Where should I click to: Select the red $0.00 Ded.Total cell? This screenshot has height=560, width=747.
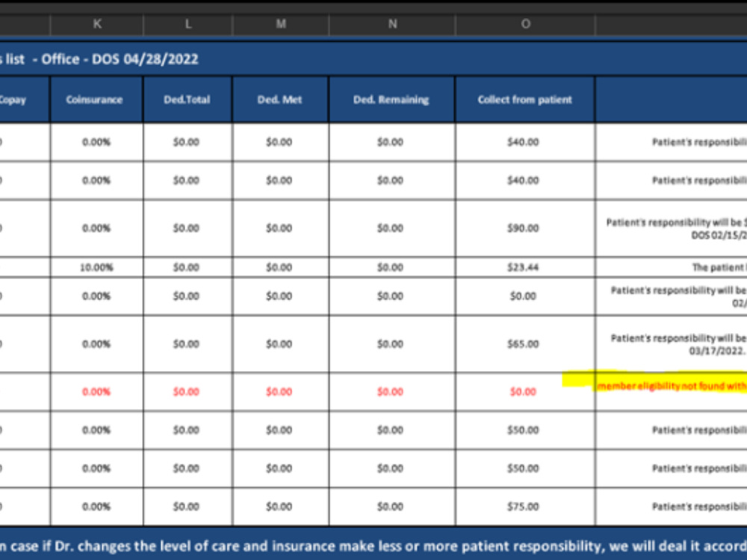[x=187, y=391]
